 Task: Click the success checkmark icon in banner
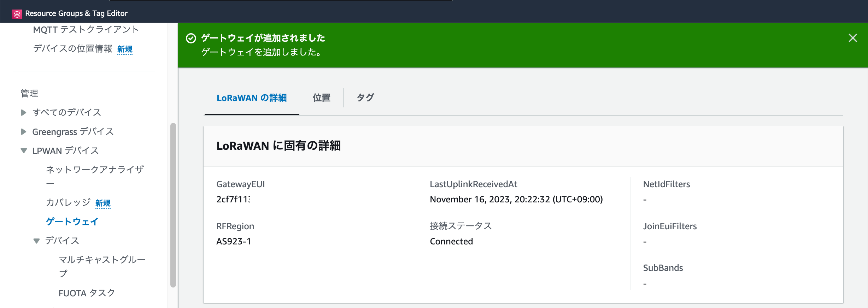coord(191,38)
